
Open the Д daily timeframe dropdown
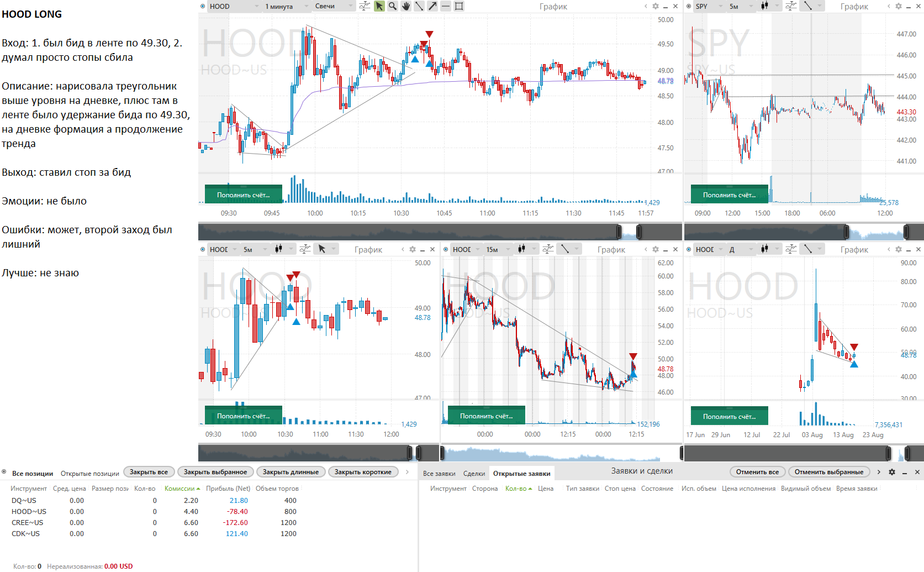click(741, 249)
